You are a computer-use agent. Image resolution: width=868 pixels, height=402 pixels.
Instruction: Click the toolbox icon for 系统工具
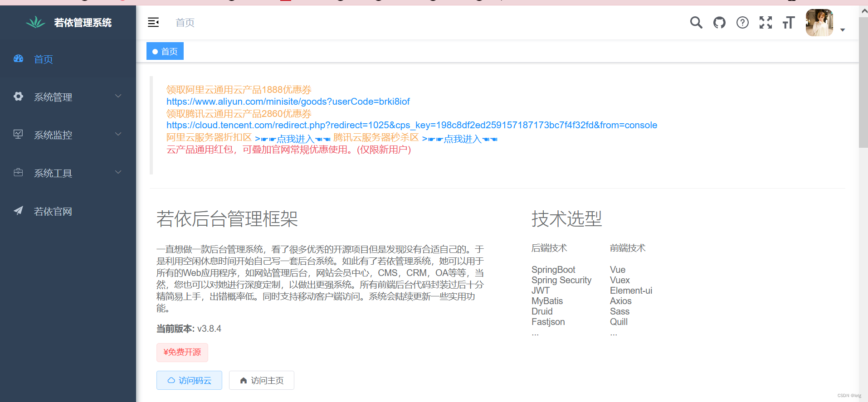click(x=18, y=172)
